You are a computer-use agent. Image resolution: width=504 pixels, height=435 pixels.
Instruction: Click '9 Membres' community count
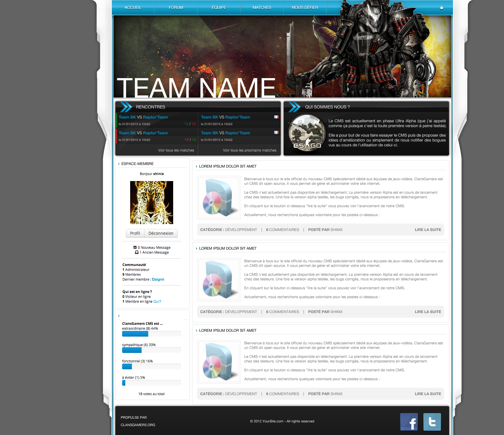coord(132,275)
